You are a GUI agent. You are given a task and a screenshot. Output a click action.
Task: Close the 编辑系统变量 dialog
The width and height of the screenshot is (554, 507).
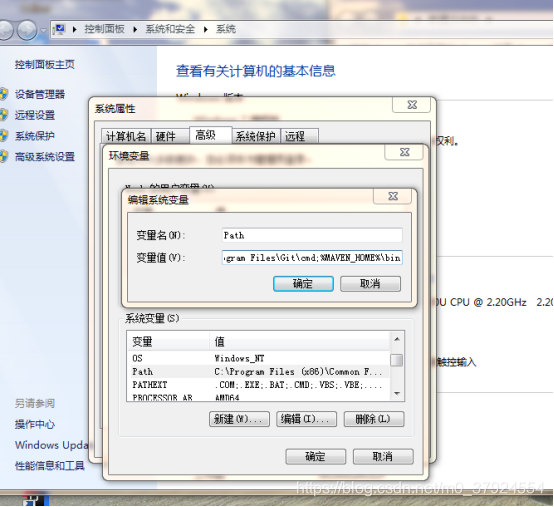pyautogui.click(x=393, y=196)
